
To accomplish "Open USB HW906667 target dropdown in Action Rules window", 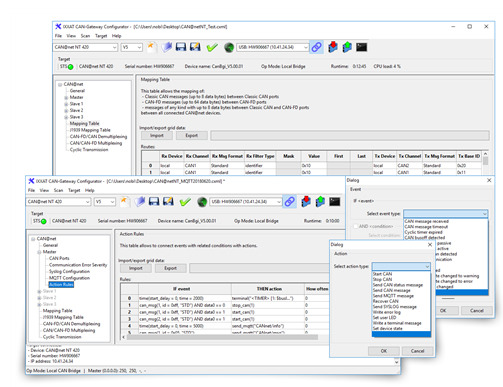I will 246,202.
